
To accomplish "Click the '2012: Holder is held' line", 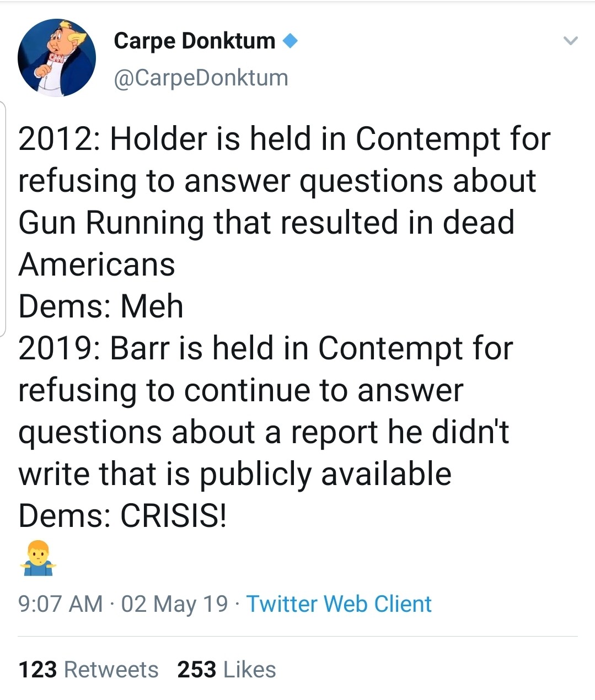I will coord(285,138).
